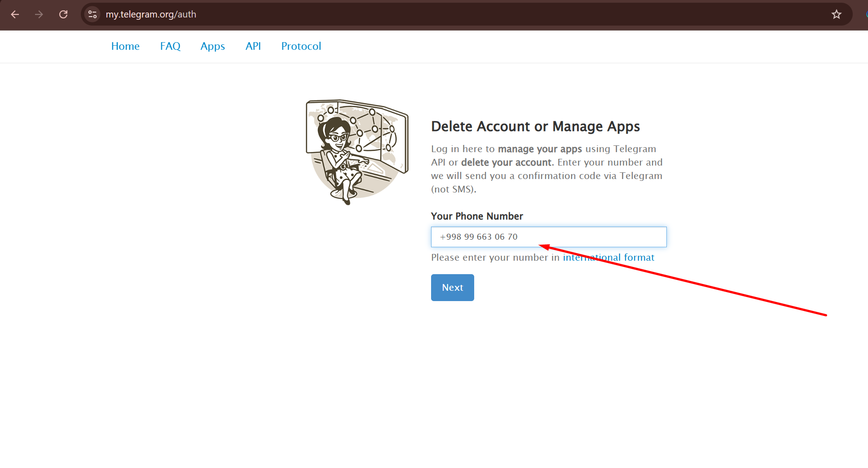
Task: Open site information icon in address bar
Action: [x=93, y=14]
